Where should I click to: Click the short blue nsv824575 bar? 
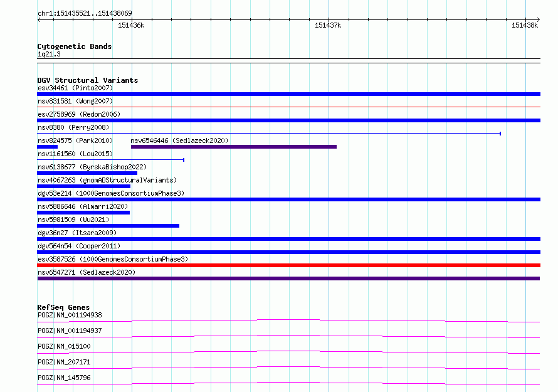(x=47, y=147)
